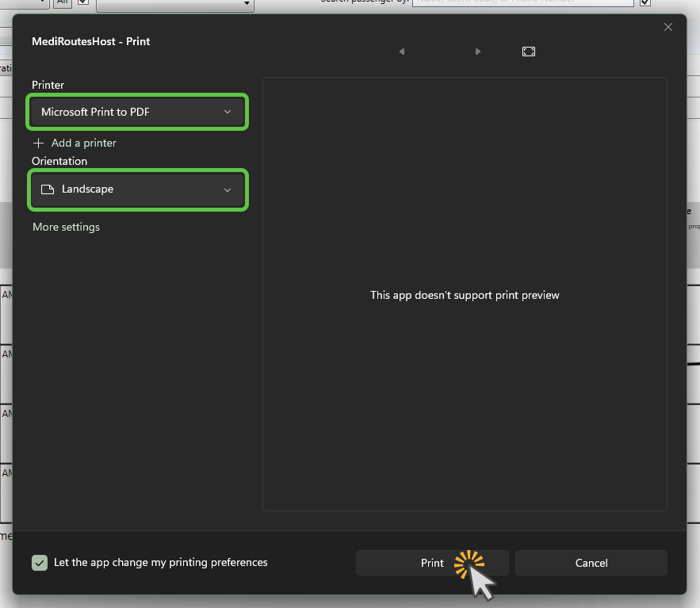Click the Print button
The height and width of the screenshot is (608, 700).
click(x=432, y=563)
